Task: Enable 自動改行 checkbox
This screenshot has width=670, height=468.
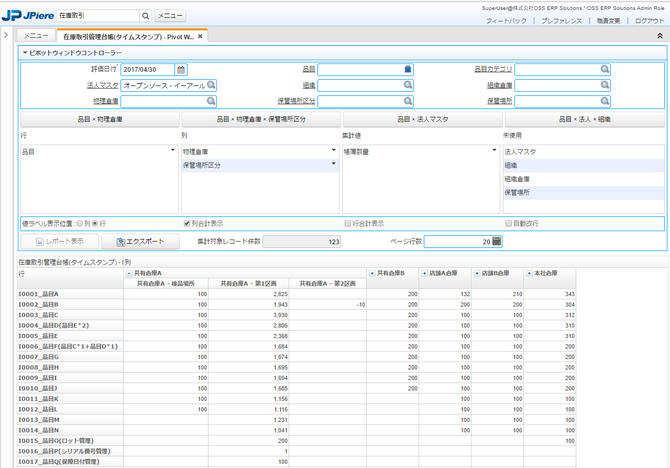Action: coord(508,224)
